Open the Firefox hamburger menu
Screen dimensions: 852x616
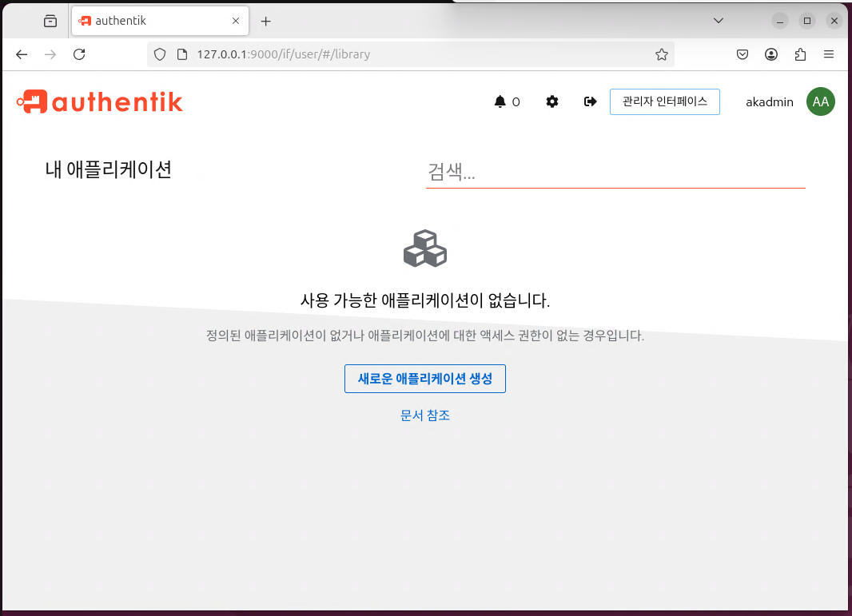829,54
